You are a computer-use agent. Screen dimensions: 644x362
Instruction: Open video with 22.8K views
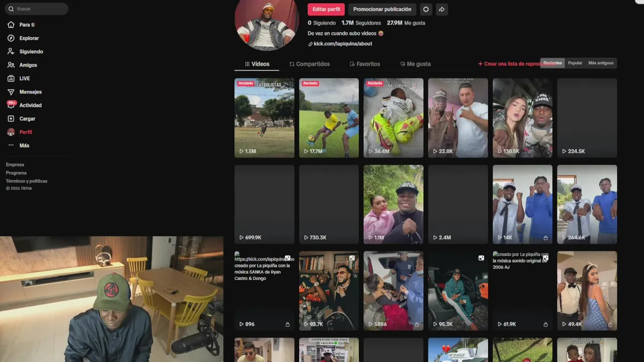pos(458,118)
